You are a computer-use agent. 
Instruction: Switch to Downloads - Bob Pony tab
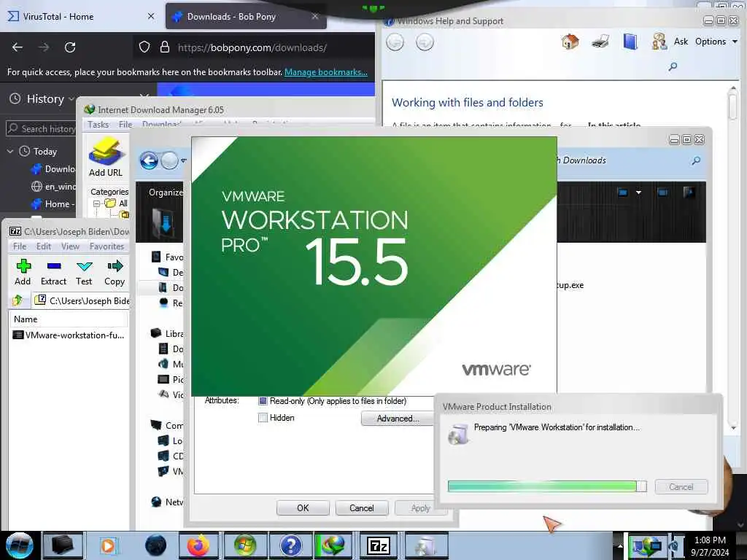pyautogui.click(x=246, y=17)
